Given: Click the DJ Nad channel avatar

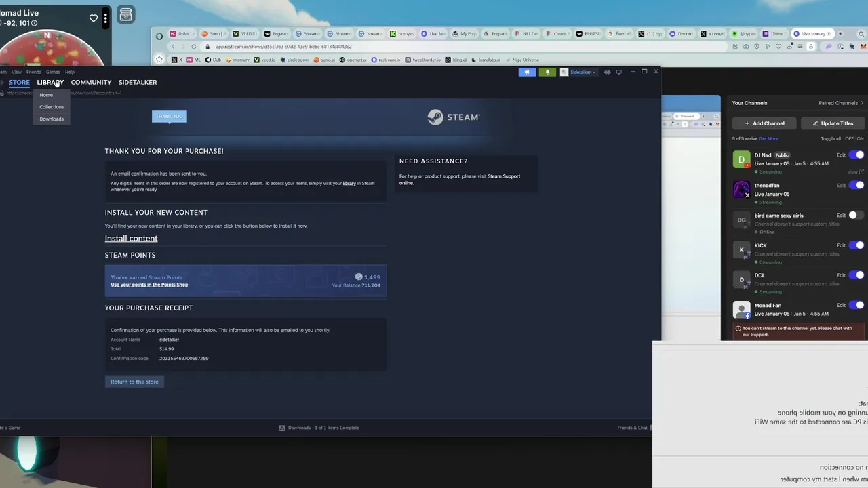Looking at the screenshot, I should pyautogui.click(x=741, y=159).
